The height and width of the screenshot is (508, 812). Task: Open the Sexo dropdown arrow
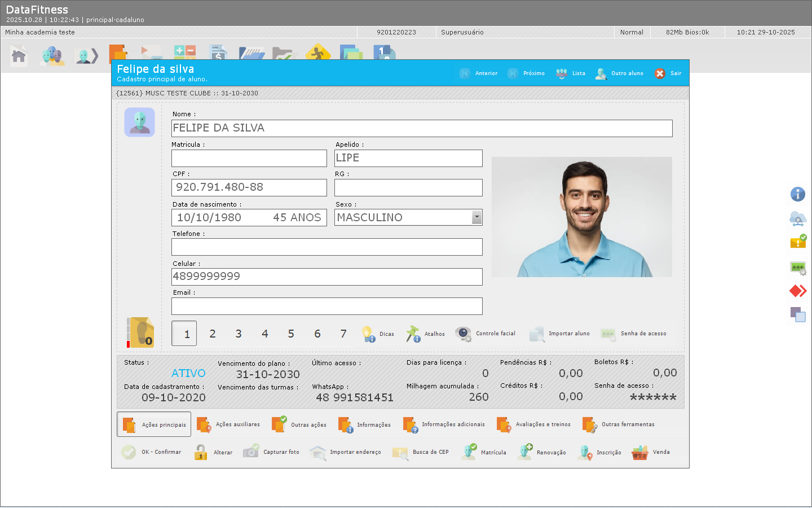coord(477,217)
